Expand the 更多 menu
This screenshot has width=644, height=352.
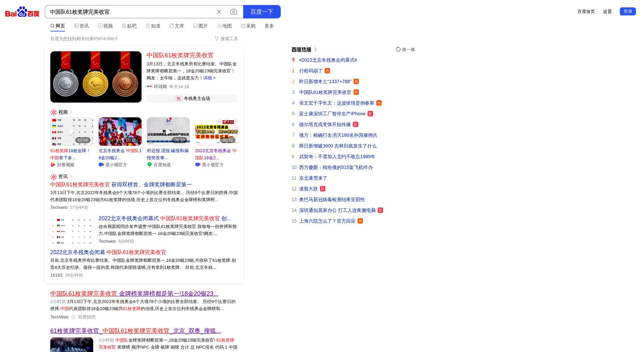pos(269,26)
